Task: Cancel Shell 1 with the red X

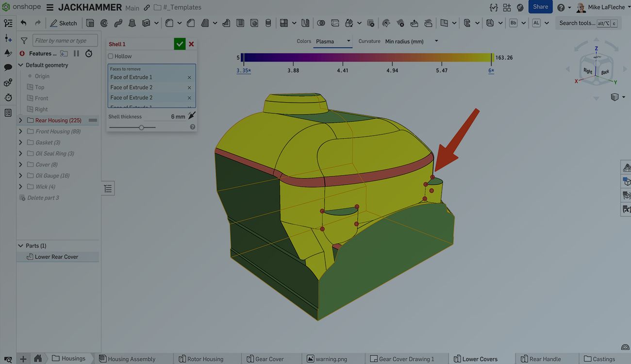Action: click(191, 44)
